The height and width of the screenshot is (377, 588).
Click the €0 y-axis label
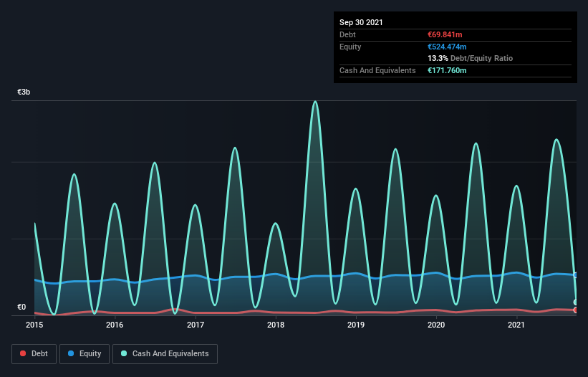(21, 307)
